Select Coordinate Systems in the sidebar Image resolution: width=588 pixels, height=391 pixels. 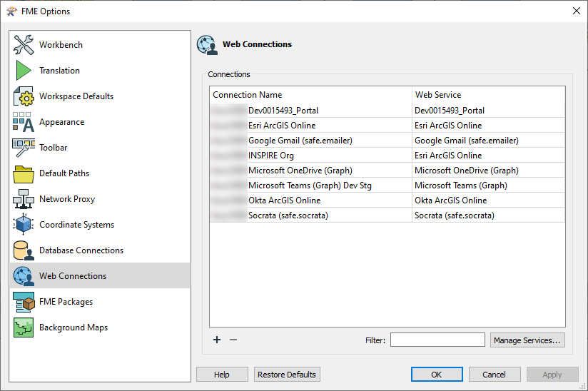click(76, 225)
